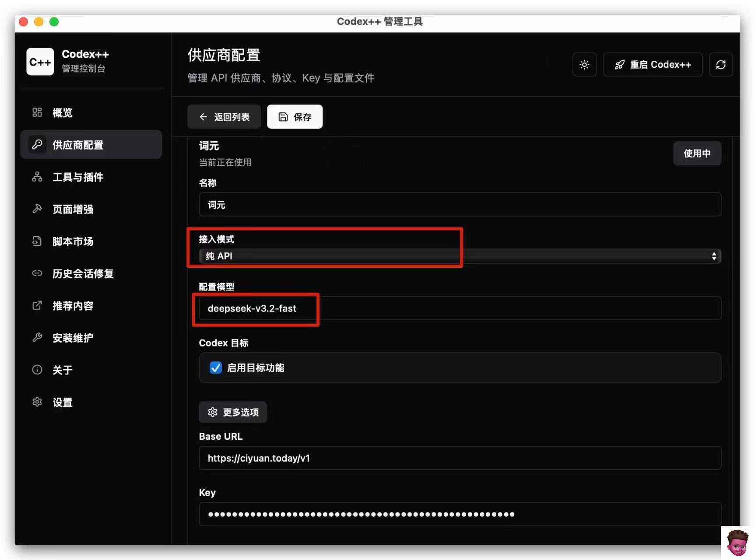Click the grid icon beside 概览

[x=37, y=112]
